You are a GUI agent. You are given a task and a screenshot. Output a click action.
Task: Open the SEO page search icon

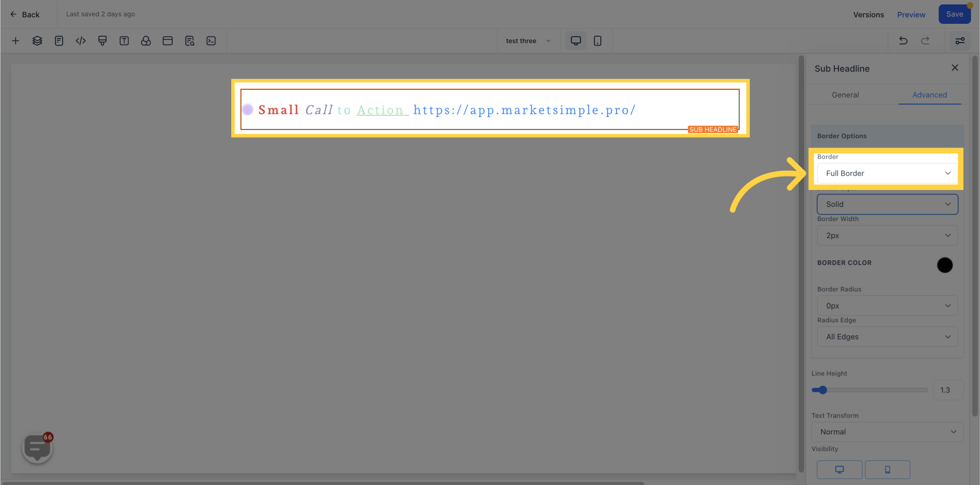coord(189,41)
